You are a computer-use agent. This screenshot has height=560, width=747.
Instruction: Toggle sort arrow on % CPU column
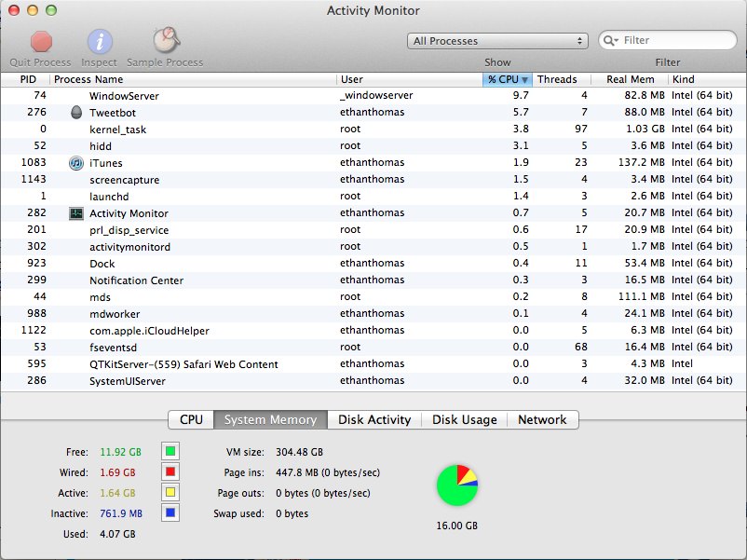point(524,79)
